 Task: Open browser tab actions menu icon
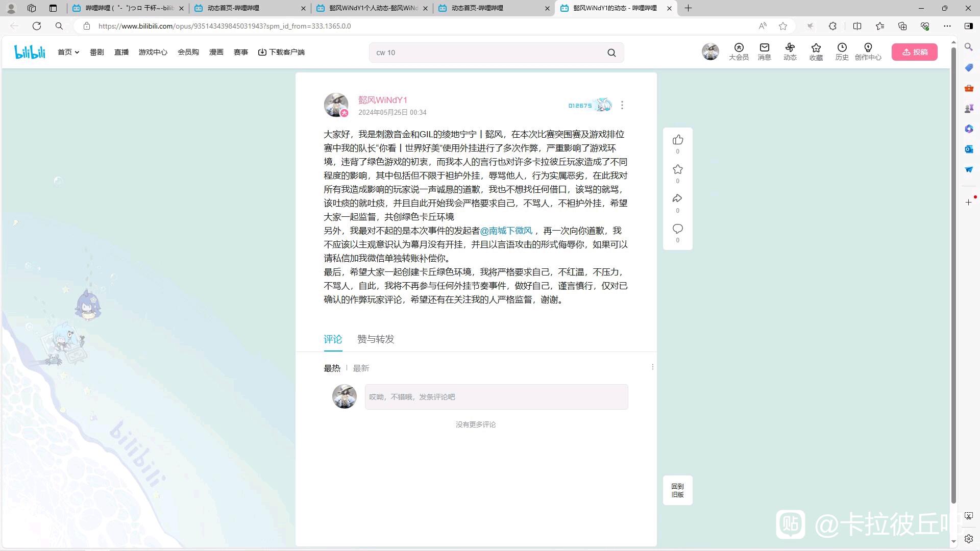click(53, 8)
